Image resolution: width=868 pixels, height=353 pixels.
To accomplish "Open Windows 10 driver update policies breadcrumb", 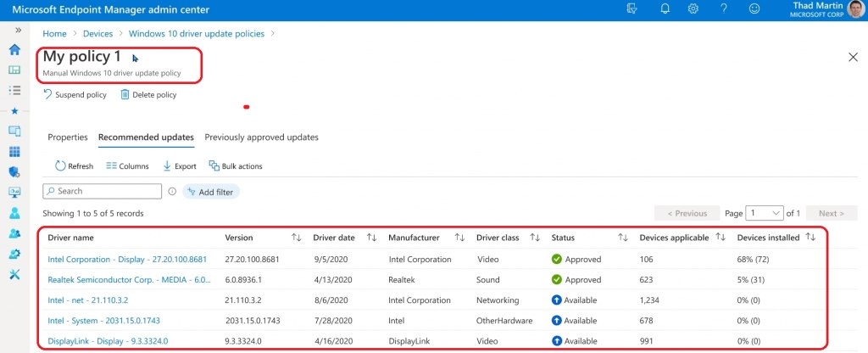I will 197,34.
